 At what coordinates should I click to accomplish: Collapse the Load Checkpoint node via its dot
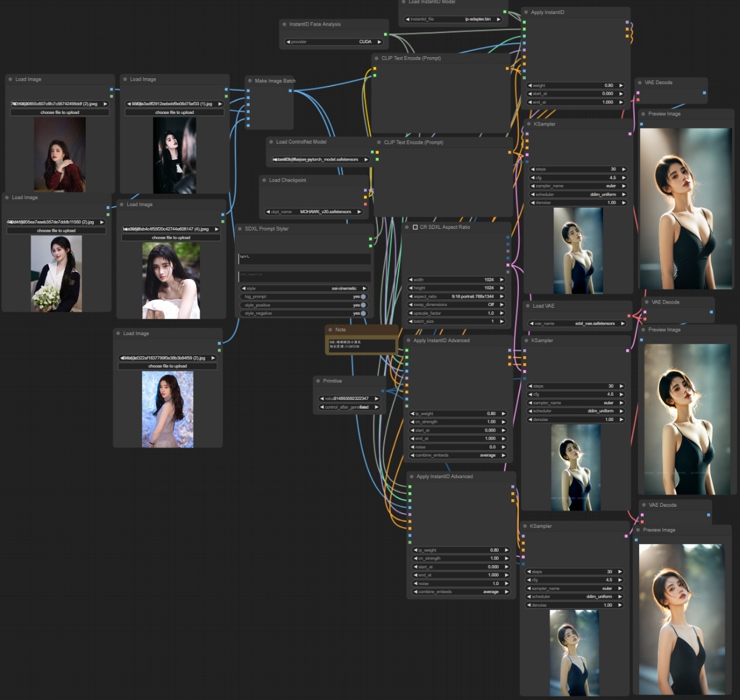tap(264, 180)
